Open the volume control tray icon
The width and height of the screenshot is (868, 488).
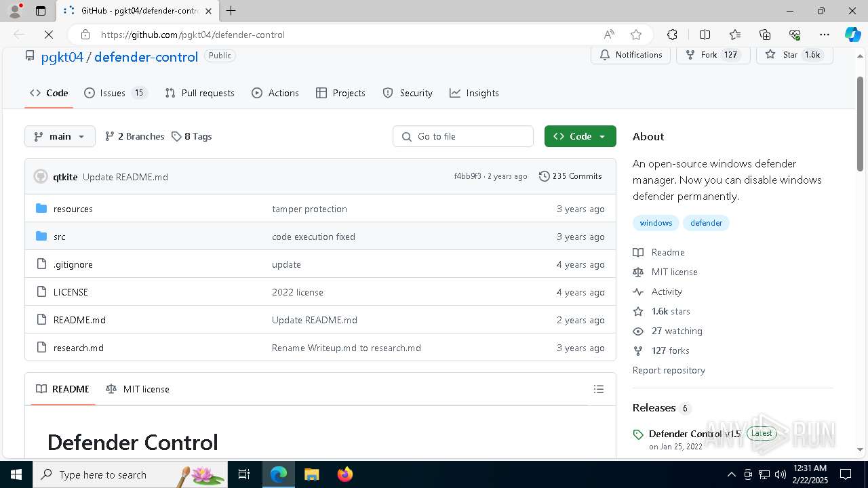pyautogui.click(x=781, y=474)
